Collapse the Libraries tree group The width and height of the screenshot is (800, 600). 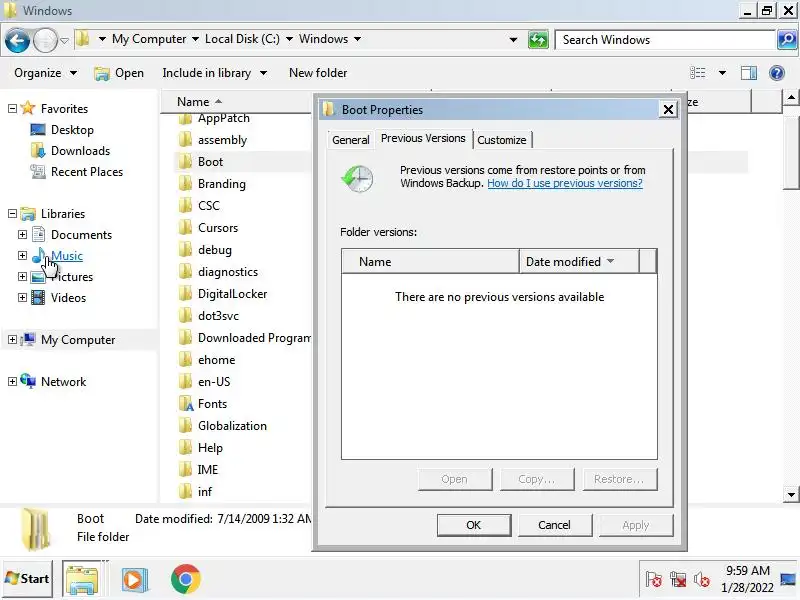12,213
